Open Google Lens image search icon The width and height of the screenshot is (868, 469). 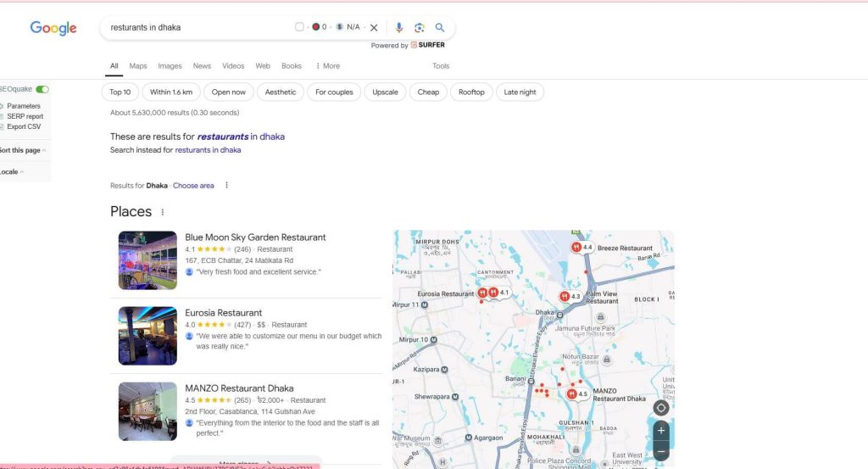419,28
